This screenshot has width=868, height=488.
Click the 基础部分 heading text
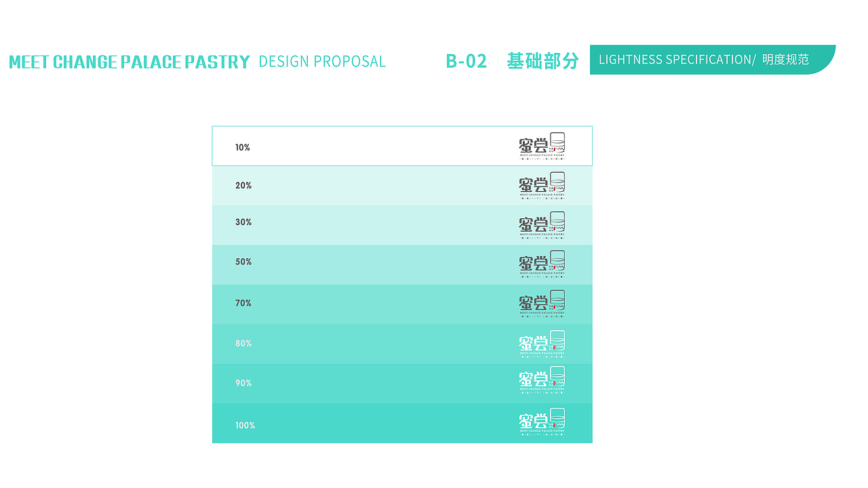pos(542,61)
